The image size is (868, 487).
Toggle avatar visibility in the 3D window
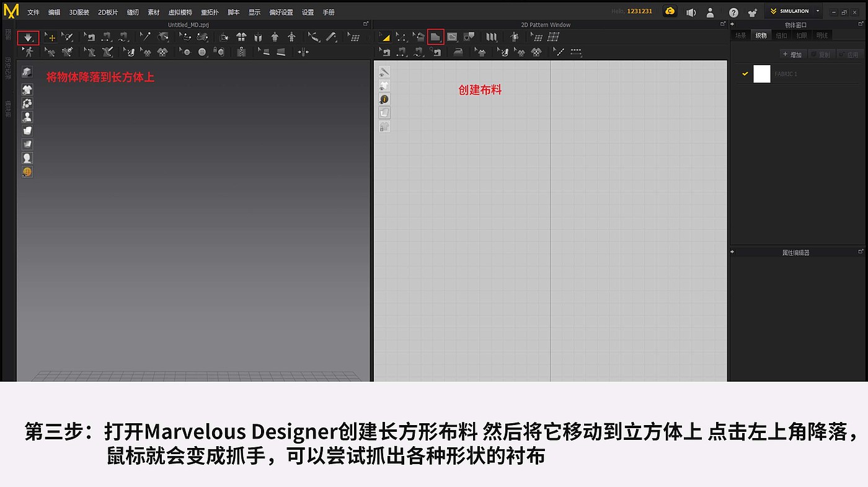[x=27, y=117]
